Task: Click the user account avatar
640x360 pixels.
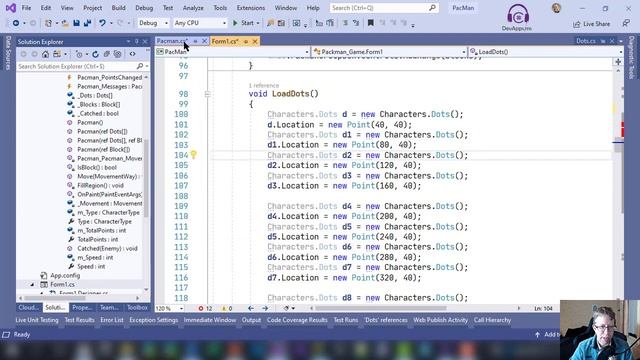Action: tap(556, 8)
